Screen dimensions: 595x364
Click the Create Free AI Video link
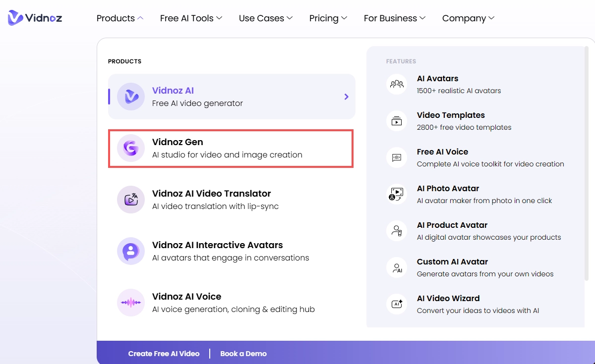[164, 354]
